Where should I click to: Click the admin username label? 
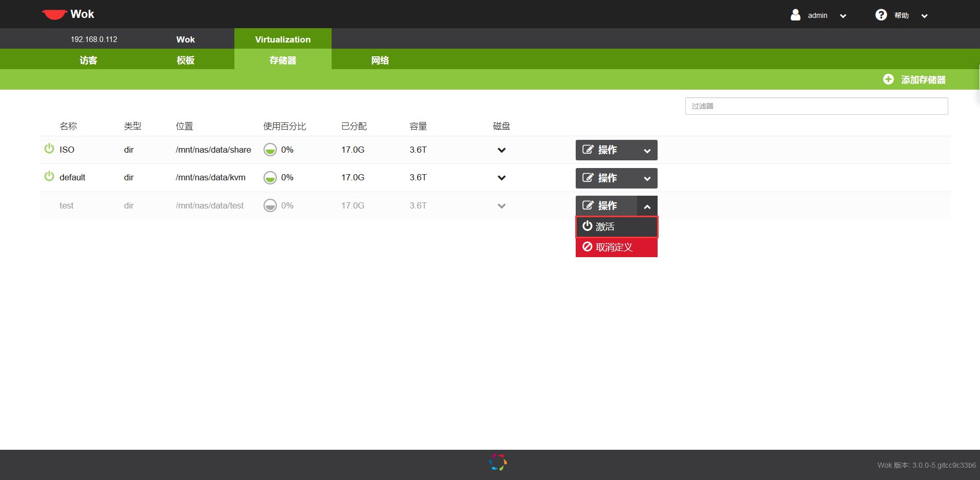(x=817, y=15)
